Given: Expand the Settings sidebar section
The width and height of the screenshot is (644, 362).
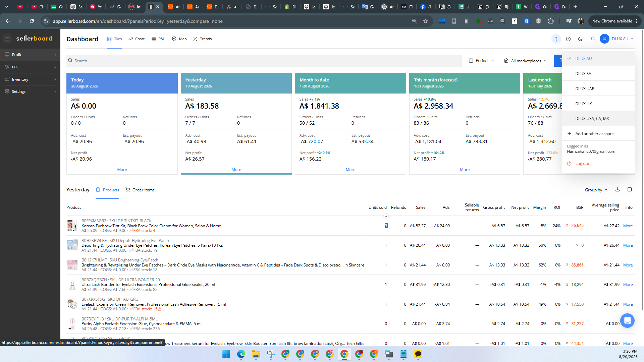Looking at the screenshot, I should tap(30, 92).
